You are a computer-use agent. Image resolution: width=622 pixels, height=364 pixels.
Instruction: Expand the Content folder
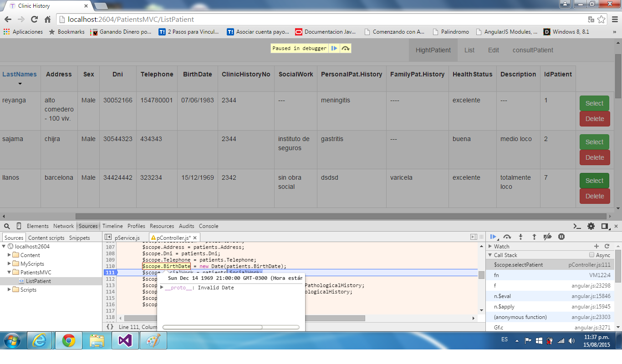pyautogui.click(x=9, y=255)
